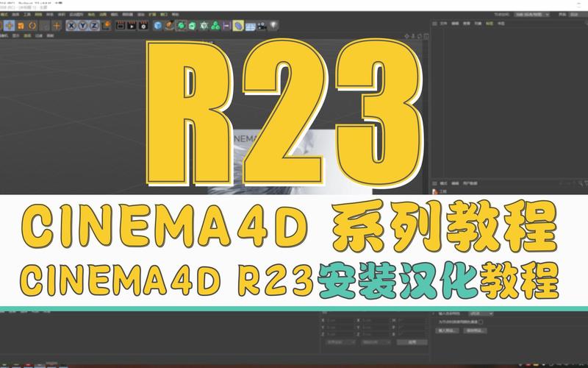588x368 pixels.
Task: Click the left button under the checkbox
Action: coord(447,330)
